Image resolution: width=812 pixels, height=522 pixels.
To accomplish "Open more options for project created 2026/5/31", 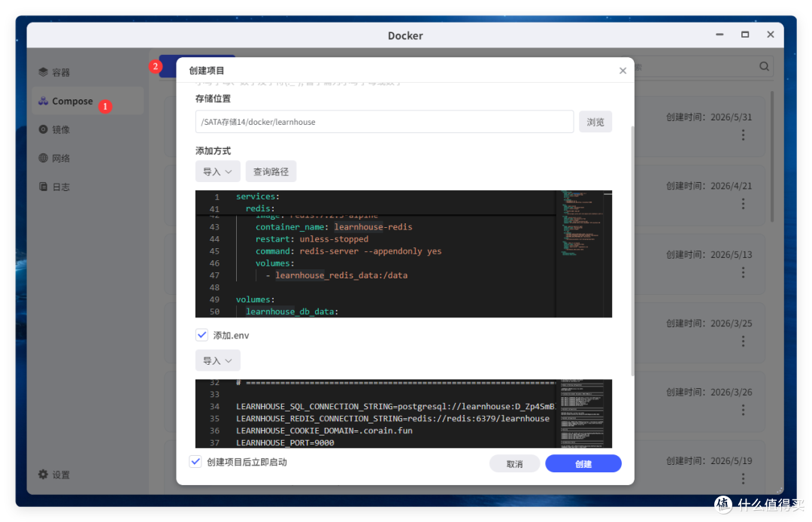I will point(743,135).
